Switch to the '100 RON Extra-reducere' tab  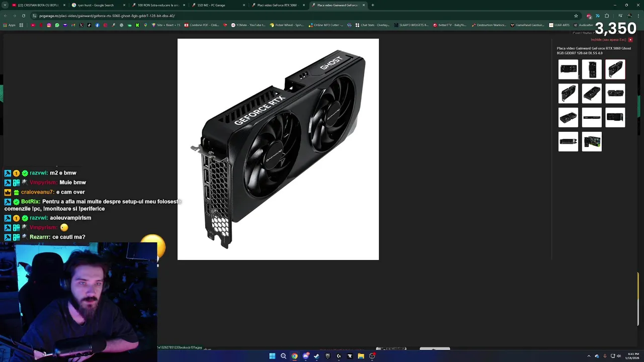158,5
